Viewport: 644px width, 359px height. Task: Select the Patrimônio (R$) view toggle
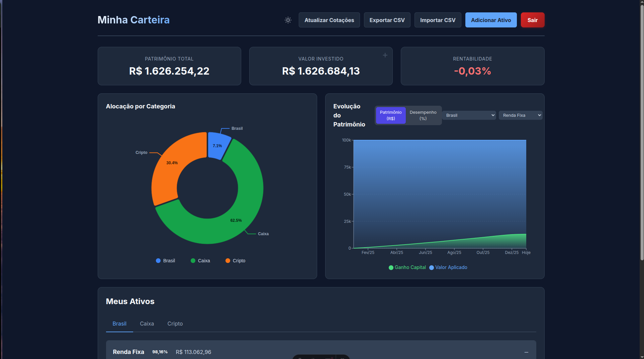coord(391,115)
